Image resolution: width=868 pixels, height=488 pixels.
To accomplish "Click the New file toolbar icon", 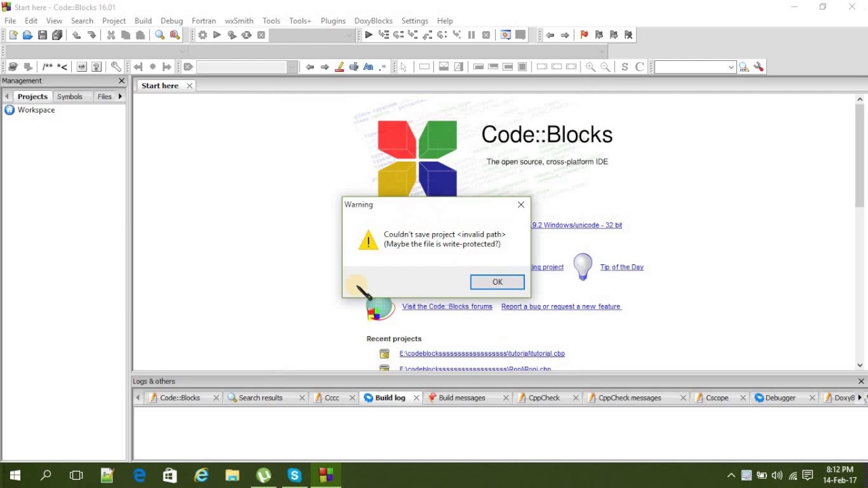I will pos(13,35).
